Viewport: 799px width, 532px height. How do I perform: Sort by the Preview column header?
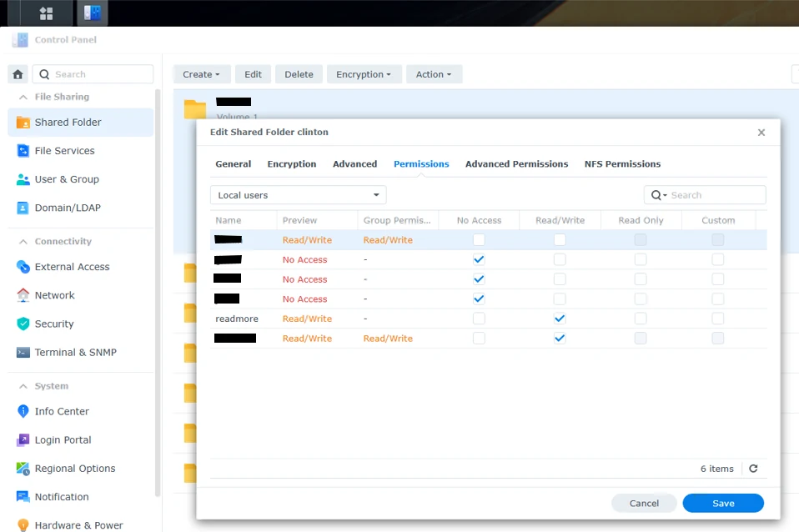point(317,221)
